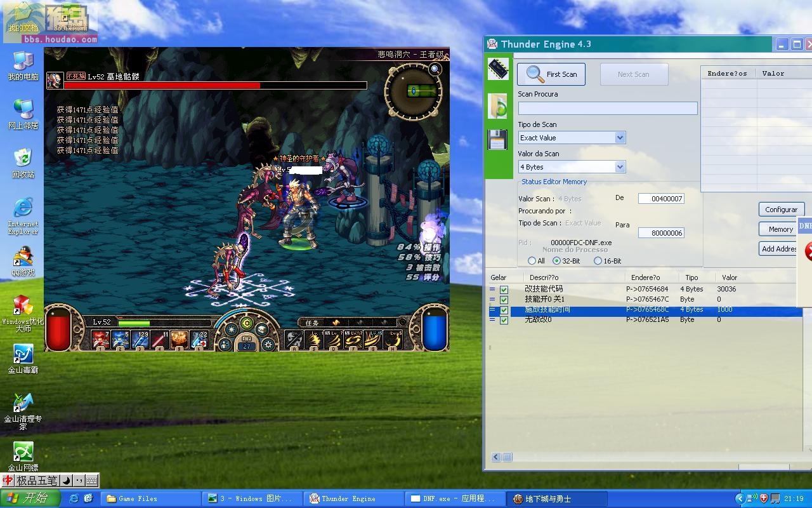812x508 pixels.
Task: Toggle freeze checkbox for 技能开0 关1 row
Action: click(x=504, y=300)
